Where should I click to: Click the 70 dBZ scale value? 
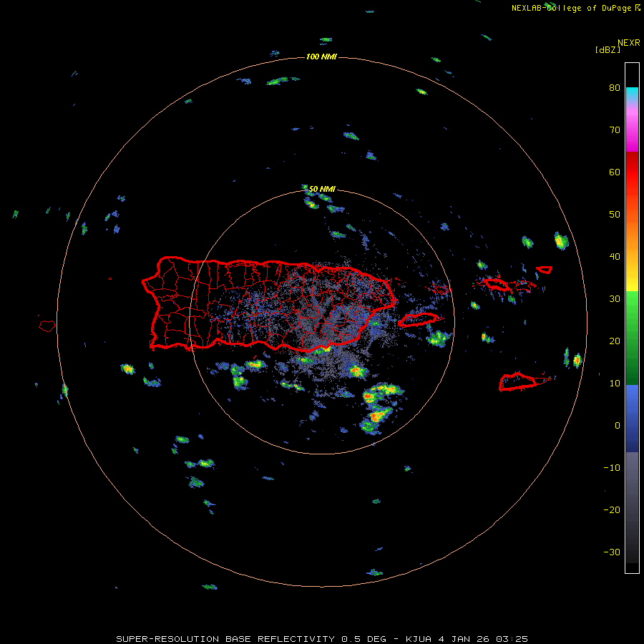[615, 130]
